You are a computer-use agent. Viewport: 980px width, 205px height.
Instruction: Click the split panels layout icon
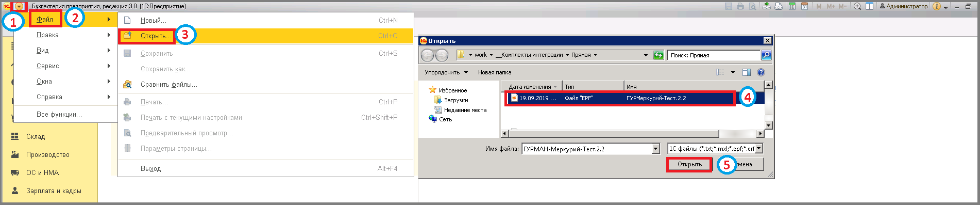tap(869, 6)
